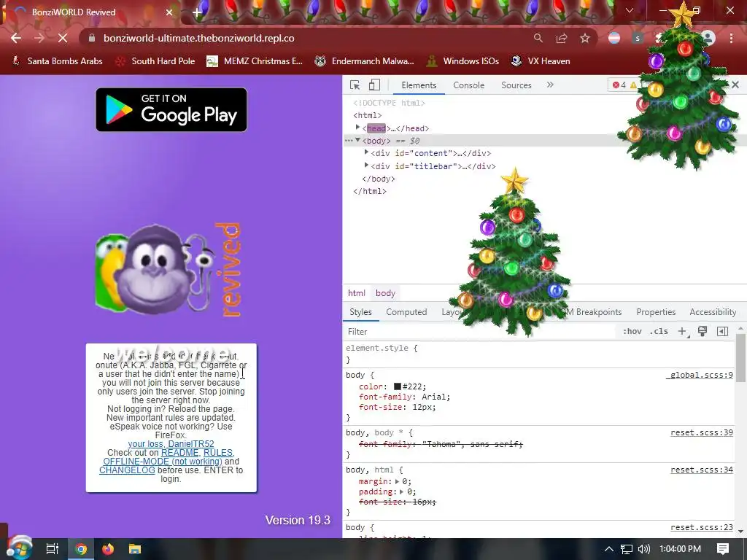Open the #222 color swatch picker
The height and width of the screenshot is (560, 747).
(x=398, y=386)
